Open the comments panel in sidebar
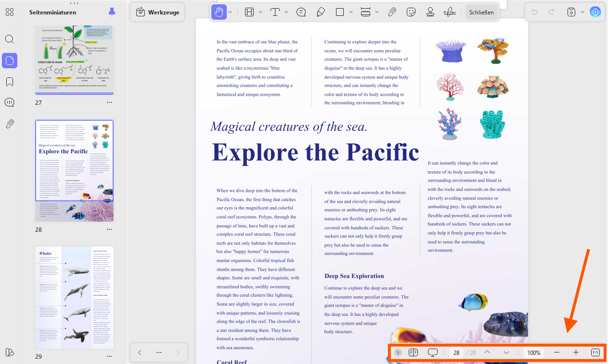The height and width of the screenshot is (364, 608). click(10, 103)
